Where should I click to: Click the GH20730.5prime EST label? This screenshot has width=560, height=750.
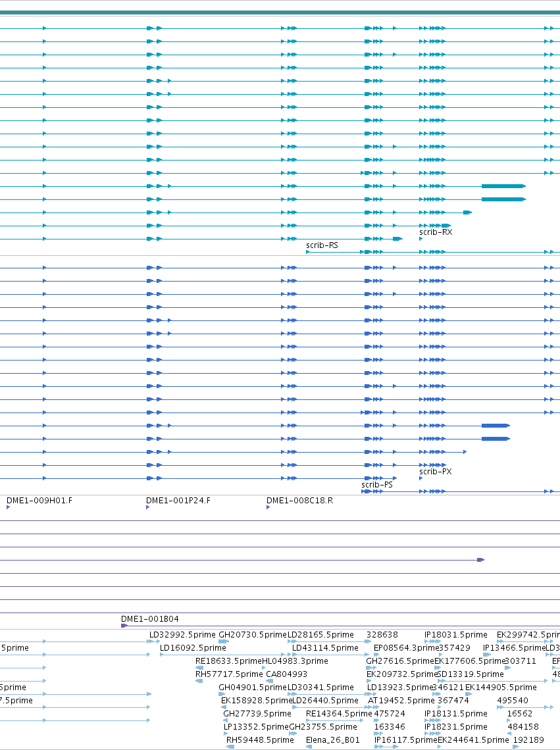[252, 635]
